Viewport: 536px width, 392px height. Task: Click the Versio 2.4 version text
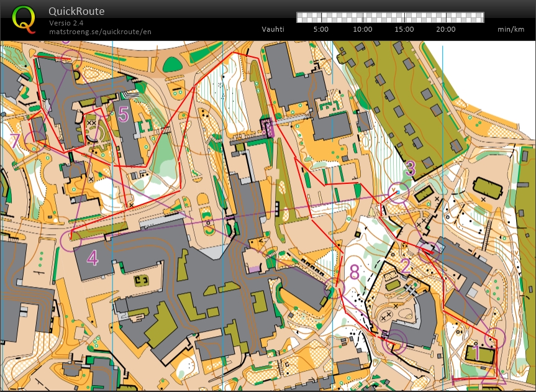[66, 23]
